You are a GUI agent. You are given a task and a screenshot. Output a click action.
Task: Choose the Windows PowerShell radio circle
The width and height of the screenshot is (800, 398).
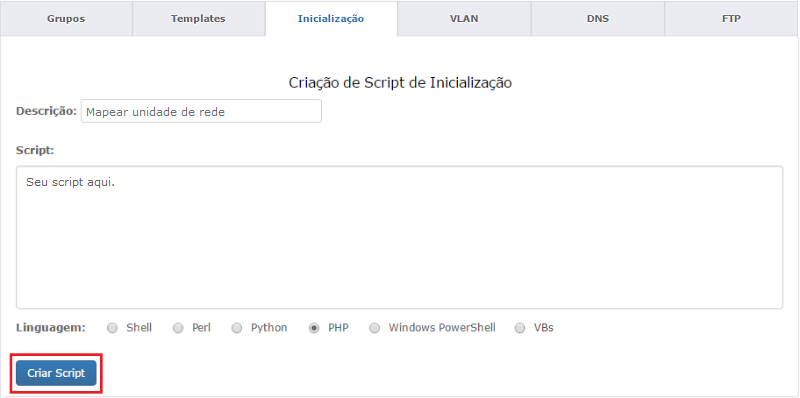[374, 329]
